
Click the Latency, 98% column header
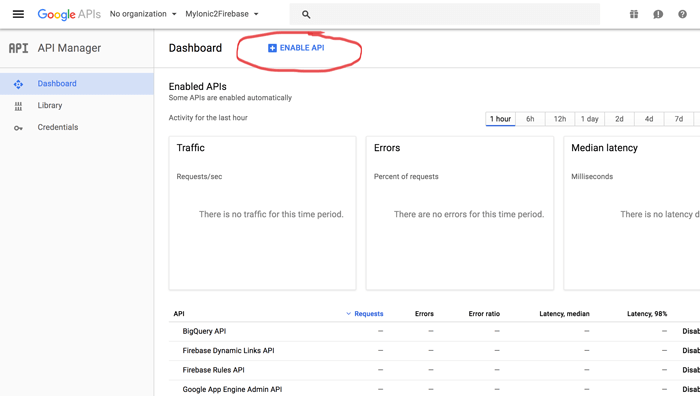647,314
